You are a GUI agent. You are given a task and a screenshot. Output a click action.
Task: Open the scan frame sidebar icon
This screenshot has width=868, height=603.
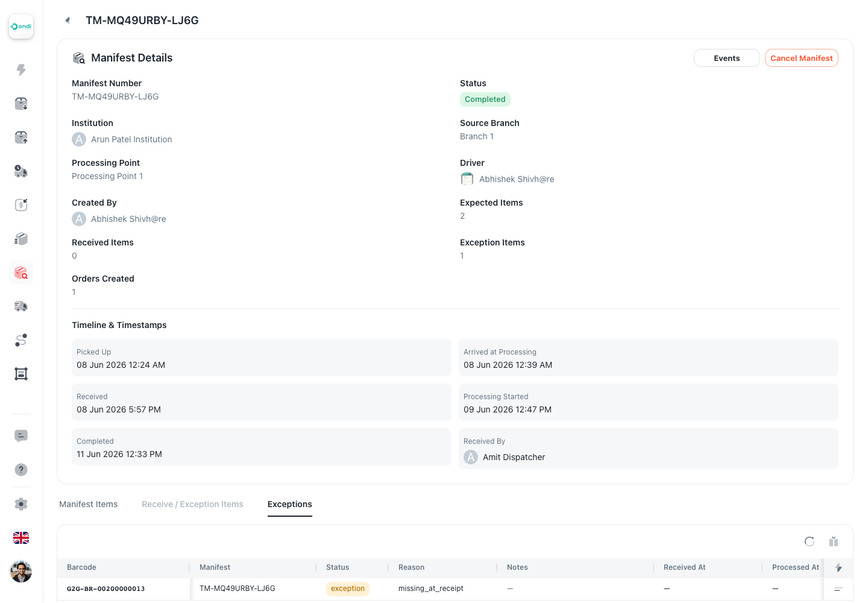click(x=21, y=374)
